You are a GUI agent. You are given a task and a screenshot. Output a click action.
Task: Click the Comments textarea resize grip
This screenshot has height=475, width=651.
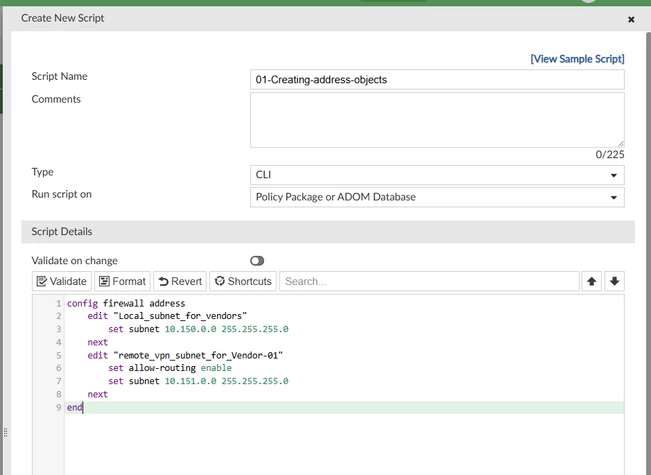pos(621,144)
